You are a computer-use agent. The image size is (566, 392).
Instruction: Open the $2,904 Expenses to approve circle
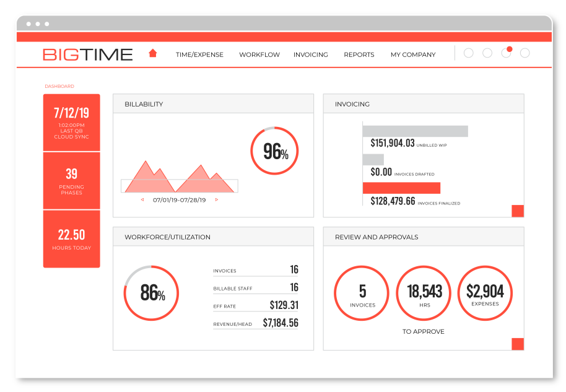tap(485, 293)
